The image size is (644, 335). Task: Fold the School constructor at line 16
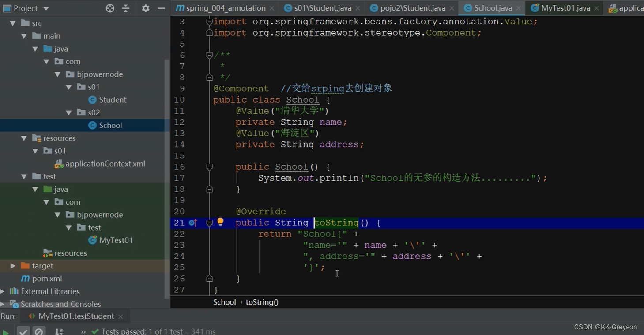click(210, 167)
